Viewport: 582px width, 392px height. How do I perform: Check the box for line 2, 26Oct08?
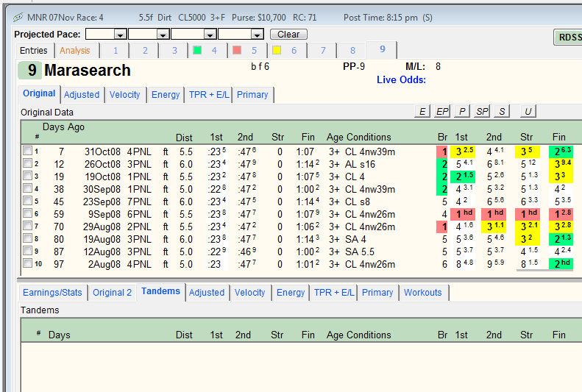[x=27, y=163]
